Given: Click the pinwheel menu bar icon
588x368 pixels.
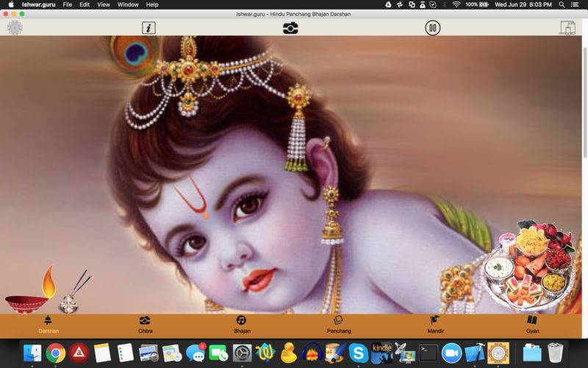Looking at the screenshot, I should click(400, 4).
